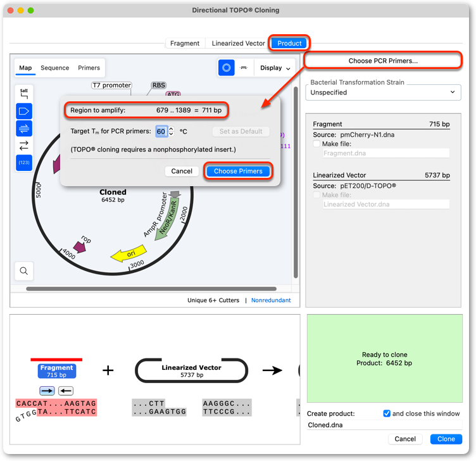Click the translations arrows icon
This screenshot has width=476, height=461.
[x=24, y=146]
